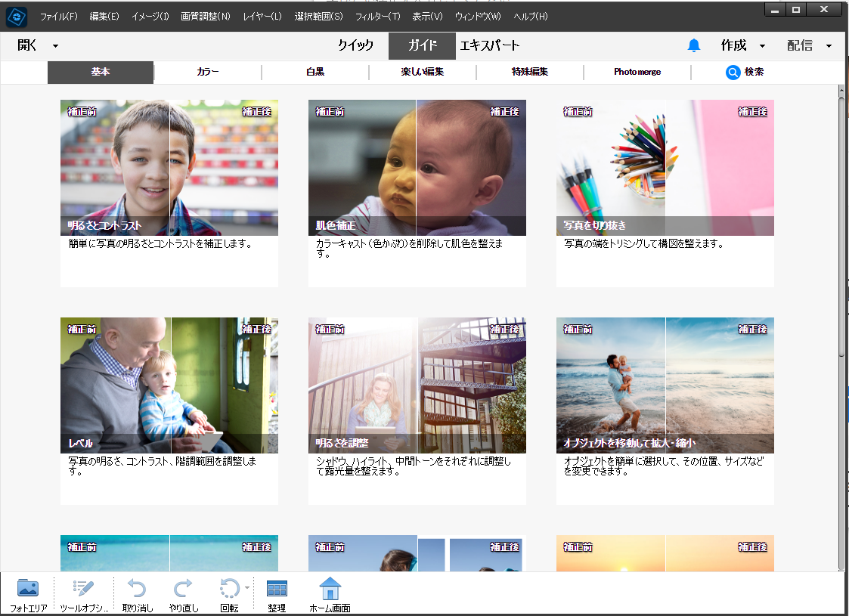Open the ファイル(F) menu
Screen dimensions: 849x616
pos(58,16)
